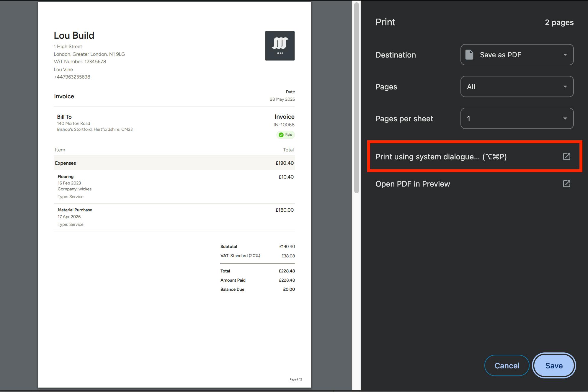The width and height of the screenshot is (588, 392).
Task: Click the Subtotal label
Action: tap(229, 246)
